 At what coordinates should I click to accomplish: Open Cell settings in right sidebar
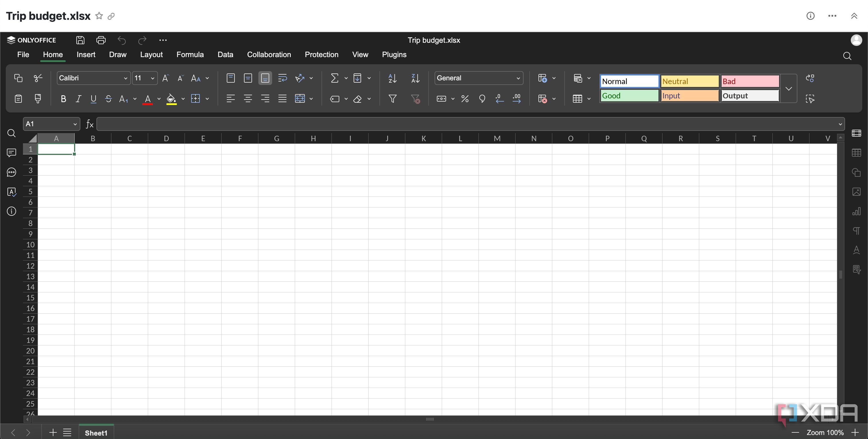pos(856,133)
